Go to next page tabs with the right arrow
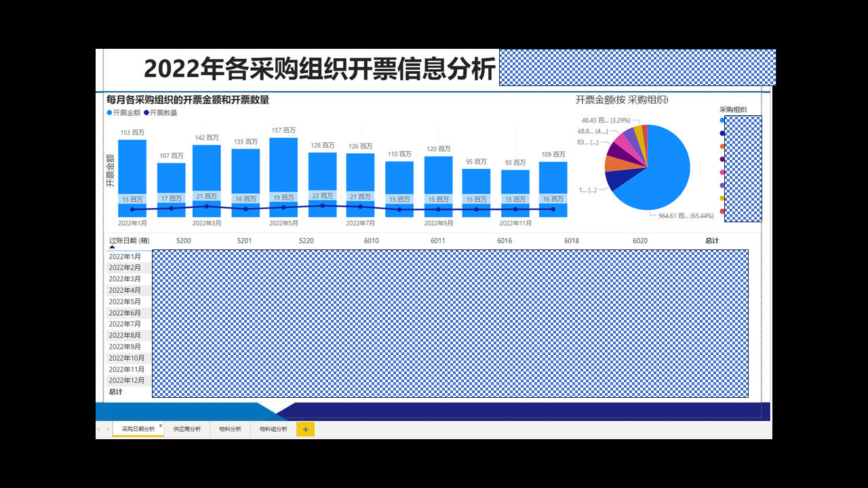The image size is (868, 488). pyautogui.click(x=108, y=429)
